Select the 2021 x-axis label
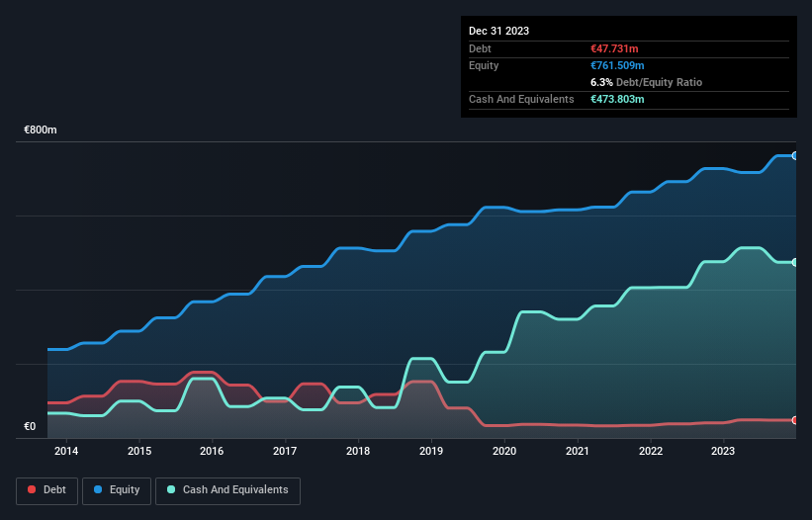Viewport: 812px width, 520px height. coord(578,451)
